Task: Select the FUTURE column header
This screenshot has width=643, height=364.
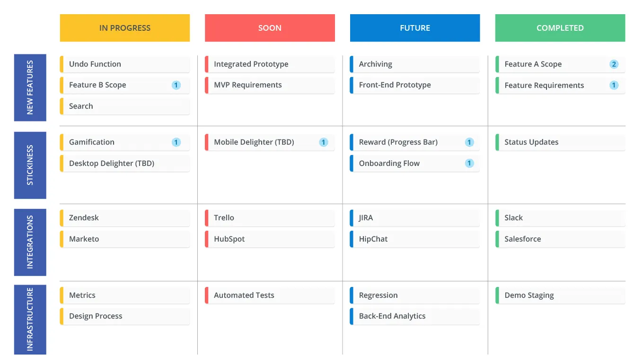Action: (x=415, y=28)
